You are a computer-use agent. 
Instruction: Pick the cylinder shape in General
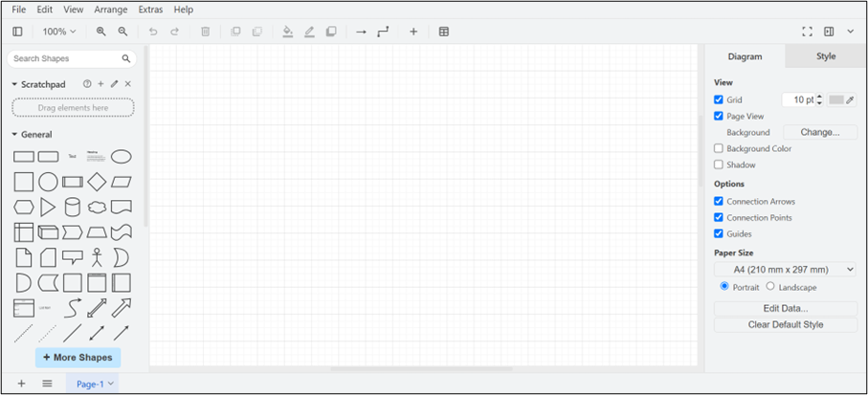coord(72,207)
